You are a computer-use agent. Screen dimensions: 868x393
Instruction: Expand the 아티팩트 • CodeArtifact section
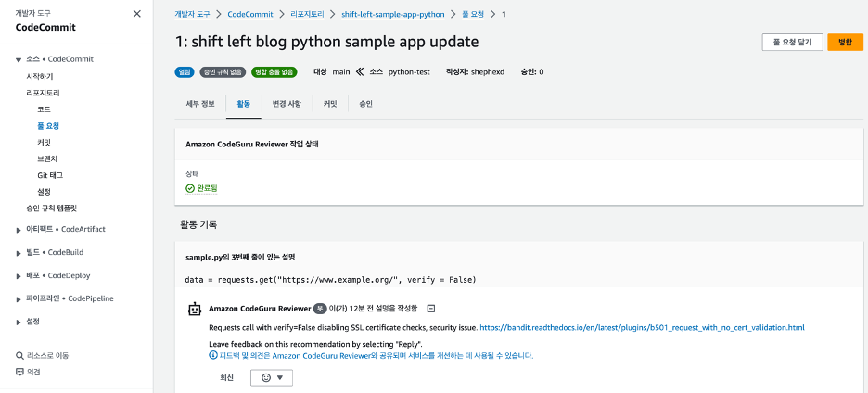(x=19, y=230)
